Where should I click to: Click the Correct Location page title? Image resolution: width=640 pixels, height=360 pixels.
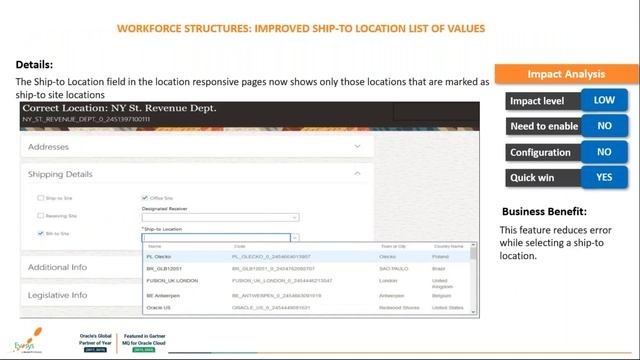(x=119, y=108)
